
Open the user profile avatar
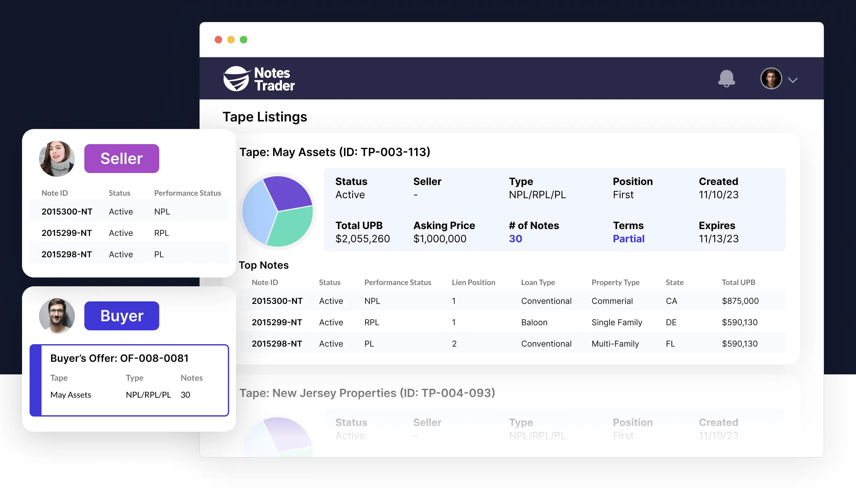click(771, 78)
